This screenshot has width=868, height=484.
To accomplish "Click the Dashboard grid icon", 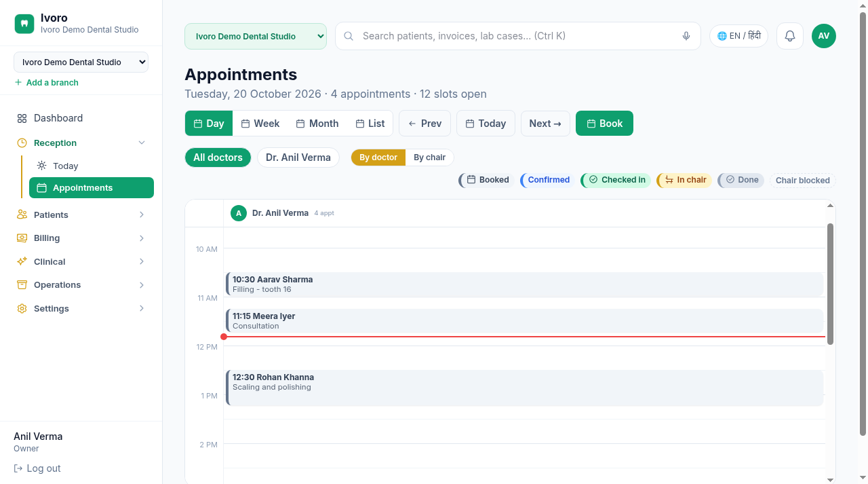I will (22, 118).
